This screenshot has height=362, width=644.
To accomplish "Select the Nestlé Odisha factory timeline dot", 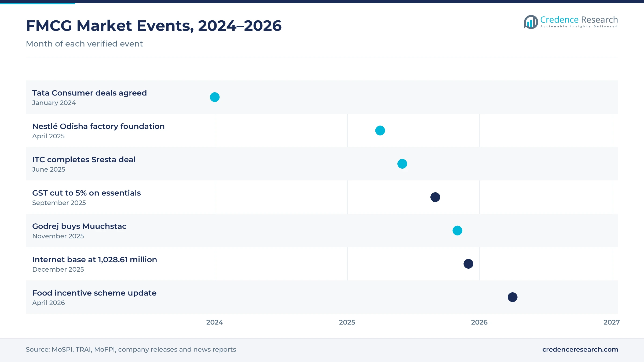I will 380,131.
